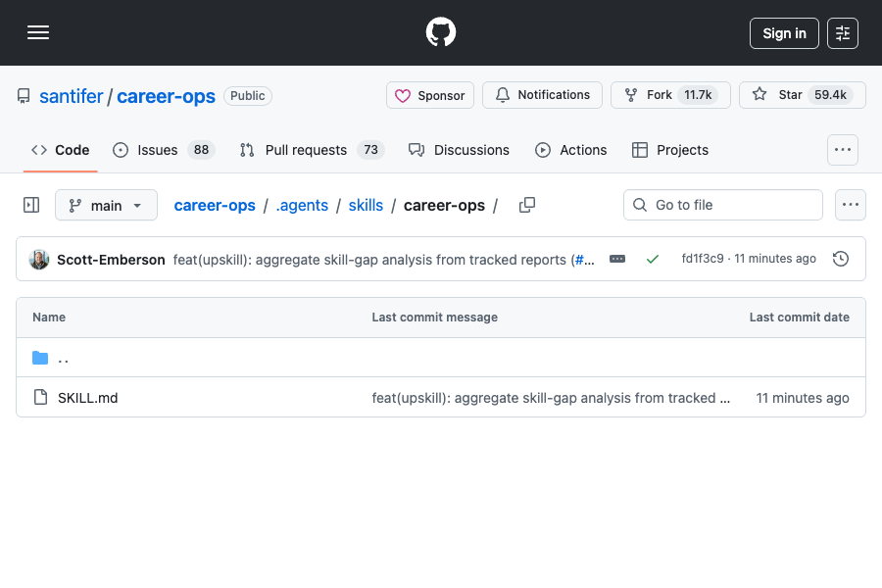Viewport: 882px width, 588px height.
Task: Click the Pull requests count 73
Action: click(370, 150)
